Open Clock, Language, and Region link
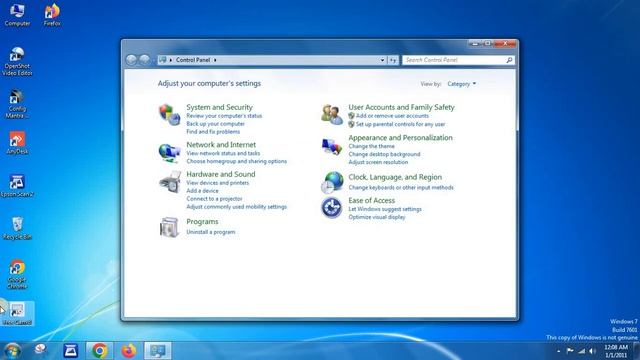 (x=395, y=177)
